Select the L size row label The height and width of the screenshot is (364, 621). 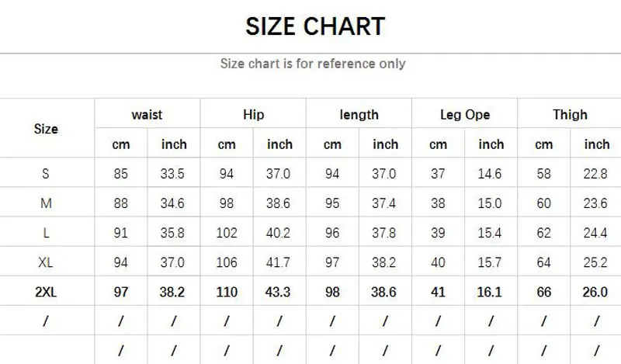(x=46, y=234)
